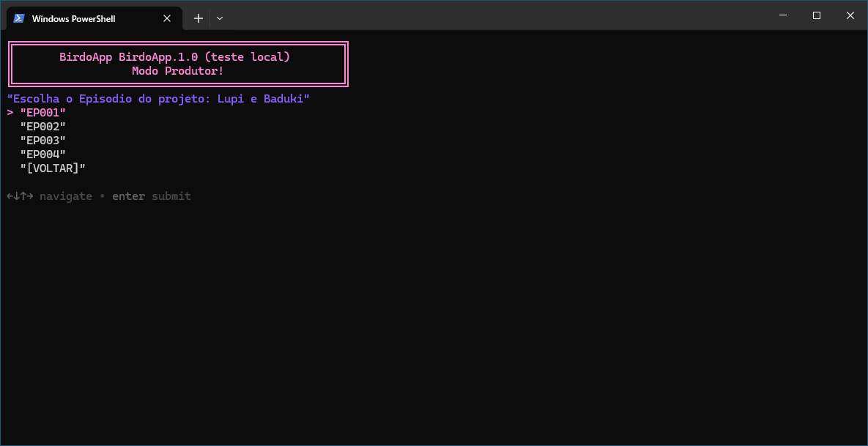Click the "Escolha o Episodio" prompt line
Screen dimensions: 868x446
[158, 99]
